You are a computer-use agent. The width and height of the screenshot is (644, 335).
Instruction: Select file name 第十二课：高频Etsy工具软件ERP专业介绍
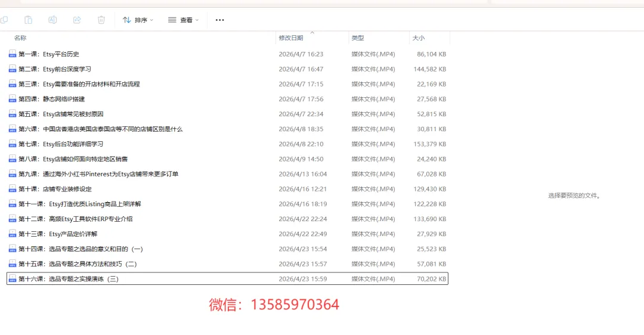pyautogui.click(x=76, y=219)
